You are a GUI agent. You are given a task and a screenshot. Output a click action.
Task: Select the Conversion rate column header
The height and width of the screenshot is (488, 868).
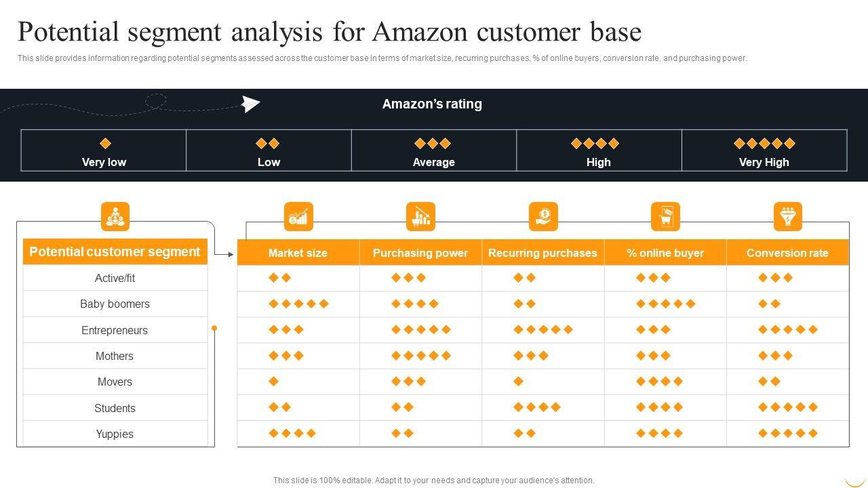[x=787, y=253]
